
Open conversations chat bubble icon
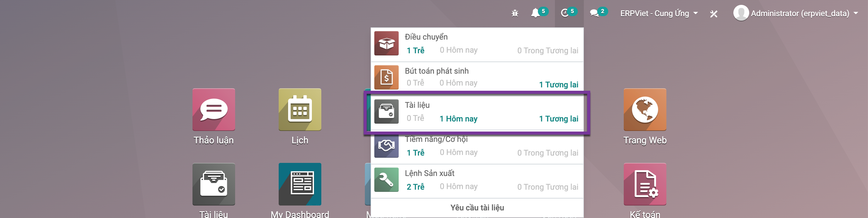594,13
